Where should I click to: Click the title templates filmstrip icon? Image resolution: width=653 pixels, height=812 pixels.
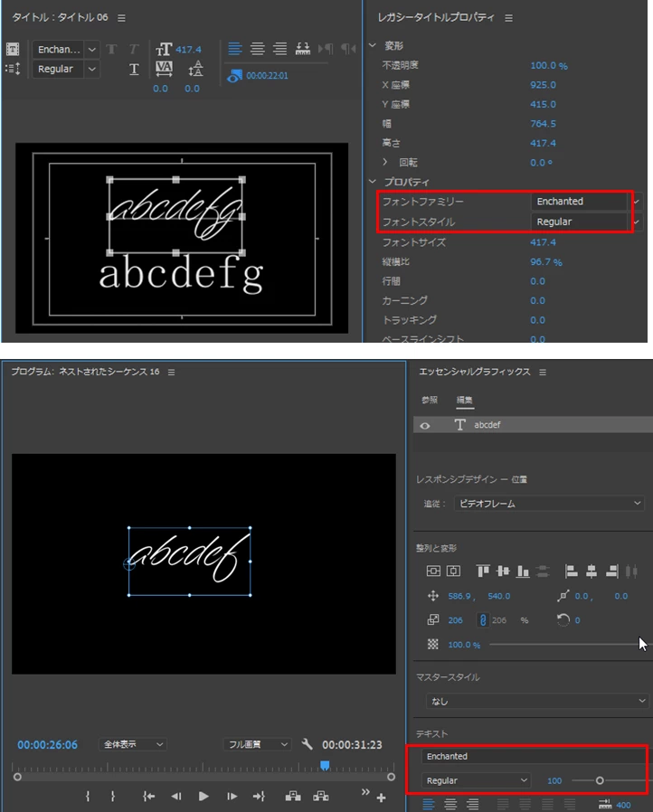13,49
